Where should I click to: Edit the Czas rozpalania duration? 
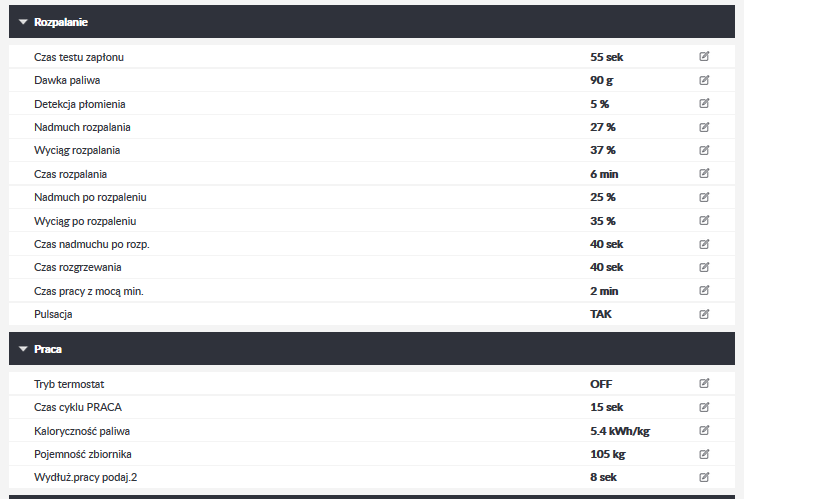[704, 173]
